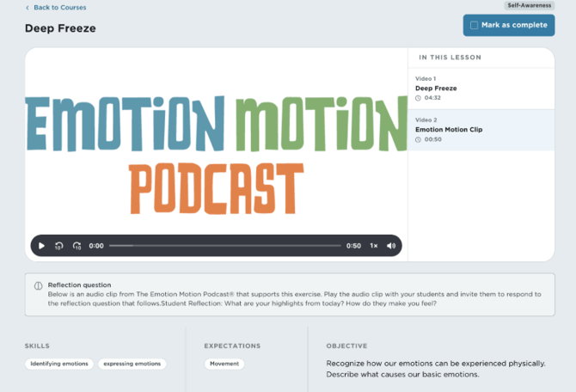The image size is (576, 392).
Task: Skip forward 10 seconds in audio
Action: 77,246
